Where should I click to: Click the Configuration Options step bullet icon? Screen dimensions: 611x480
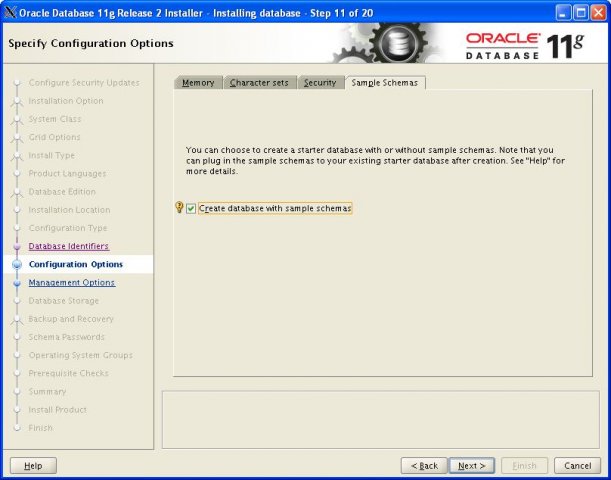[17, 265]
